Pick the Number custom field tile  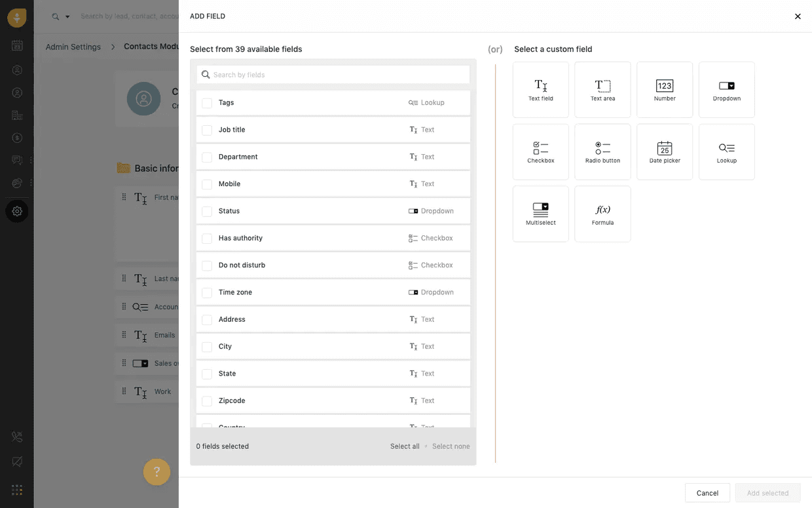[x=664, y=90]
